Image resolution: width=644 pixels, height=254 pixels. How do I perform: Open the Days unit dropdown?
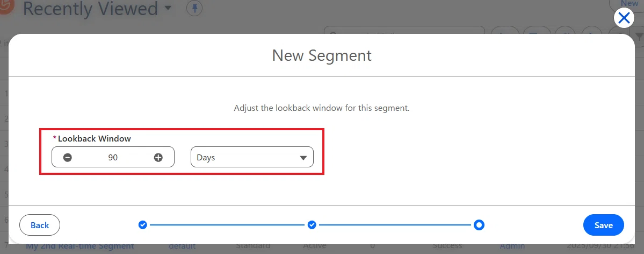click(x=252, y=157)
